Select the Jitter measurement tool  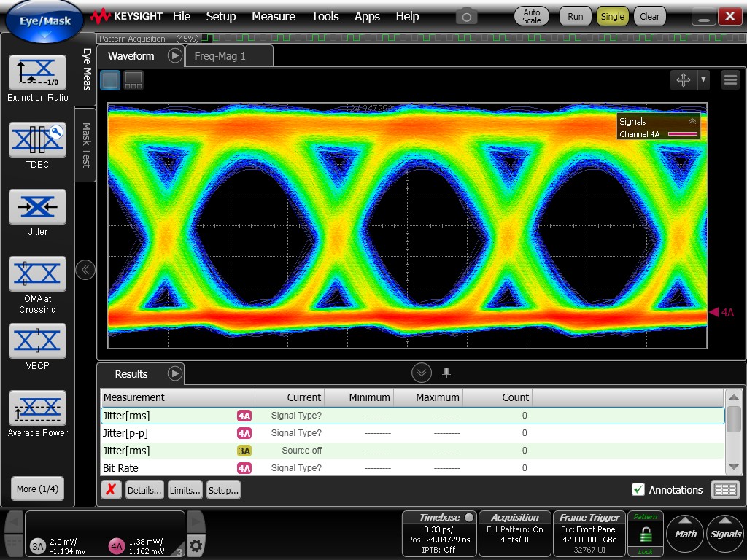click(x=37, y=207)
